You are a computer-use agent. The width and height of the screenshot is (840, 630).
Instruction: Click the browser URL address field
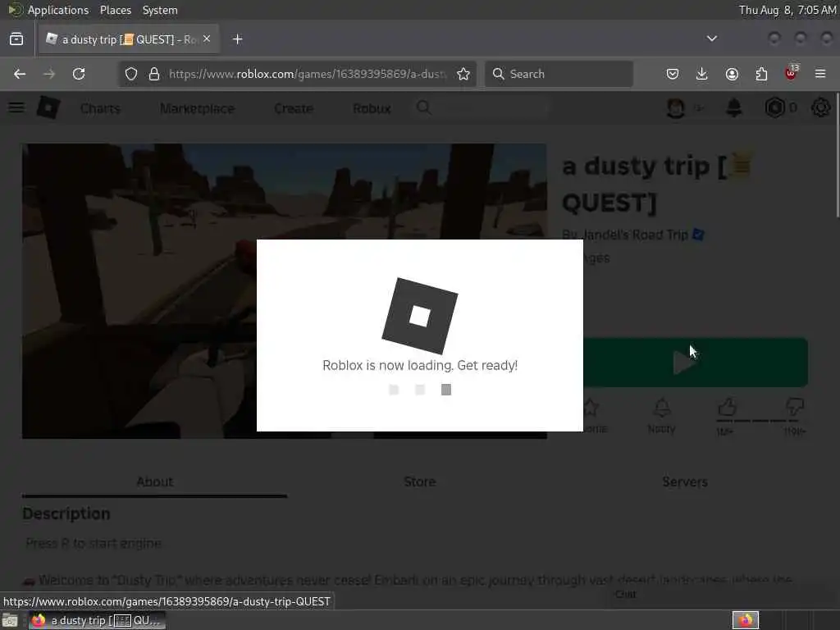[x=308, y=74]
